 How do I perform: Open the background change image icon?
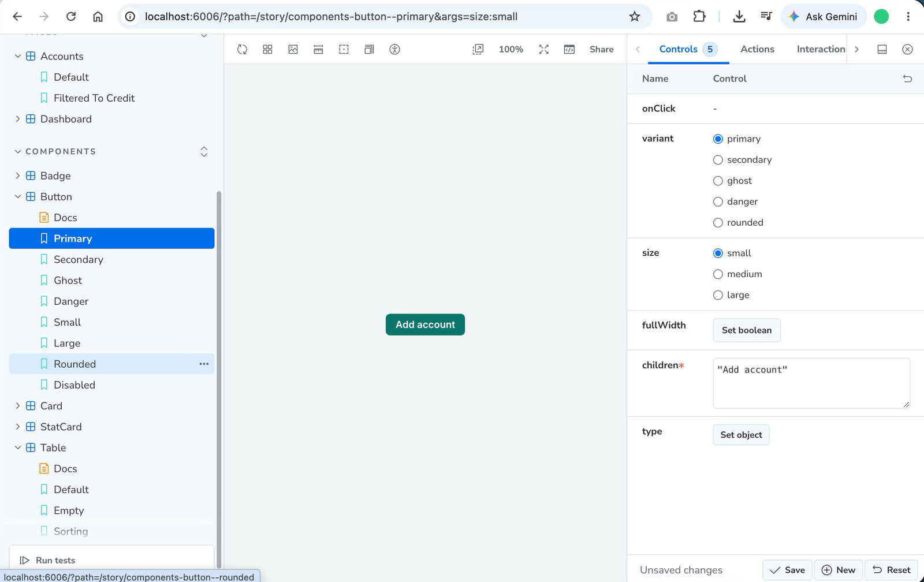coord(293,49)
